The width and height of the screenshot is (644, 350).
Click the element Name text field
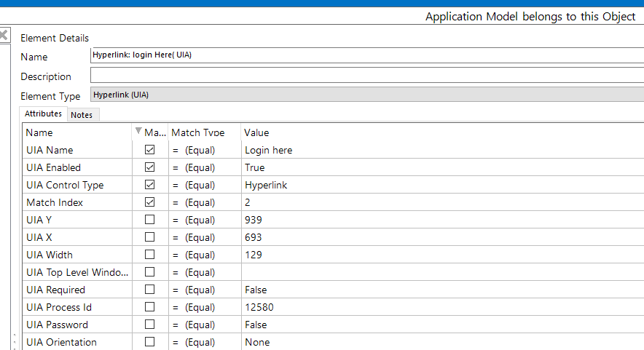[x=364, y=55]
